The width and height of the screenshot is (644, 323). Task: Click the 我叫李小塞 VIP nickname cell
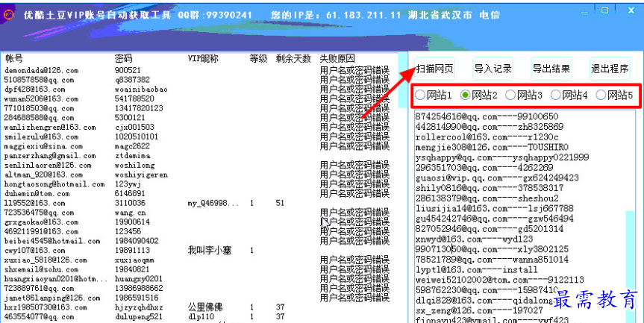pyautogui.click(x=210, y=251)
